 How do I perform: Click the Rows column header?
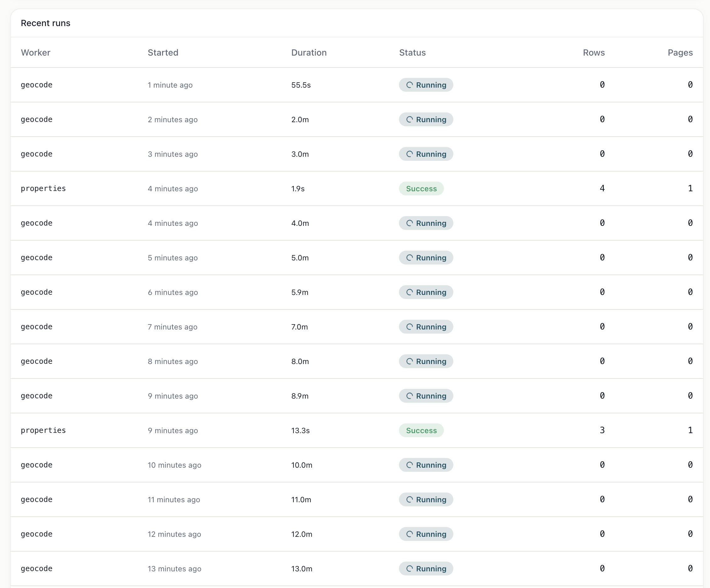(594, 53)
